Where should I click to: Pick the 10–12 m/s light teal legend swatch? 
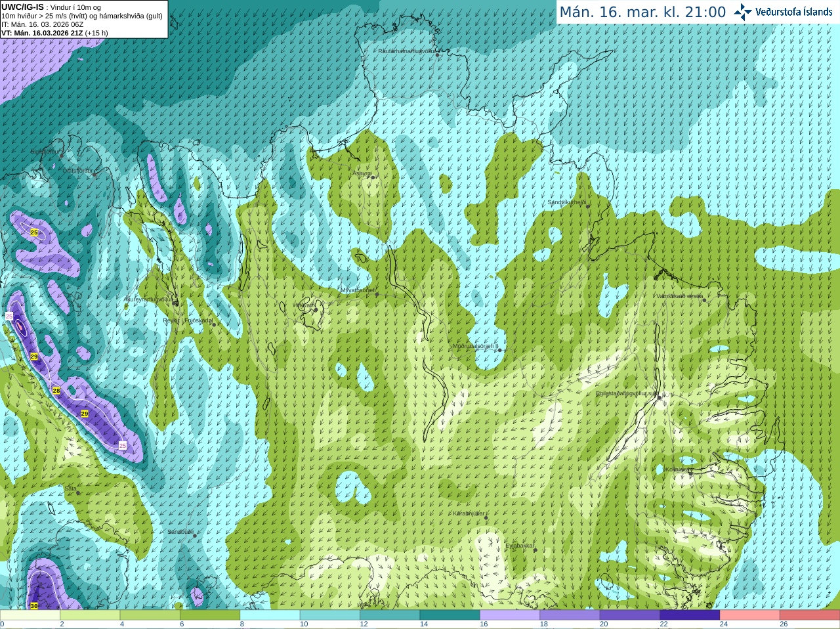coord(330,615)
